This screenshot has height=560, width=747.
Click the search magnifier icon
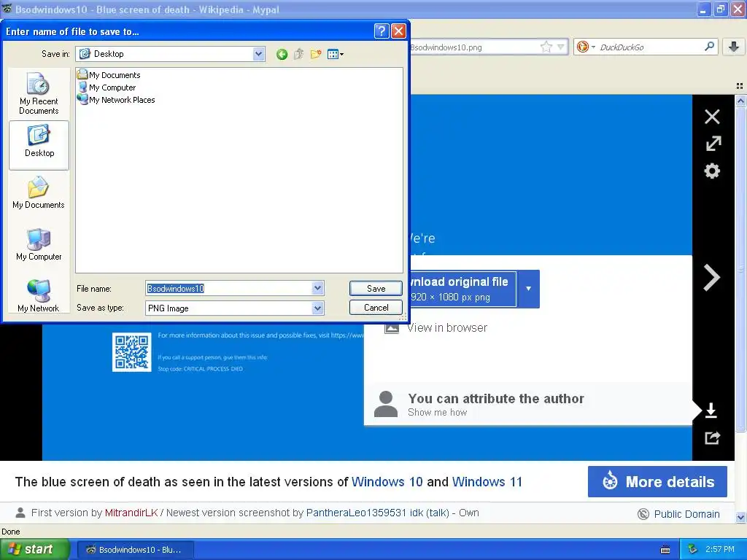tap(709, 46)
